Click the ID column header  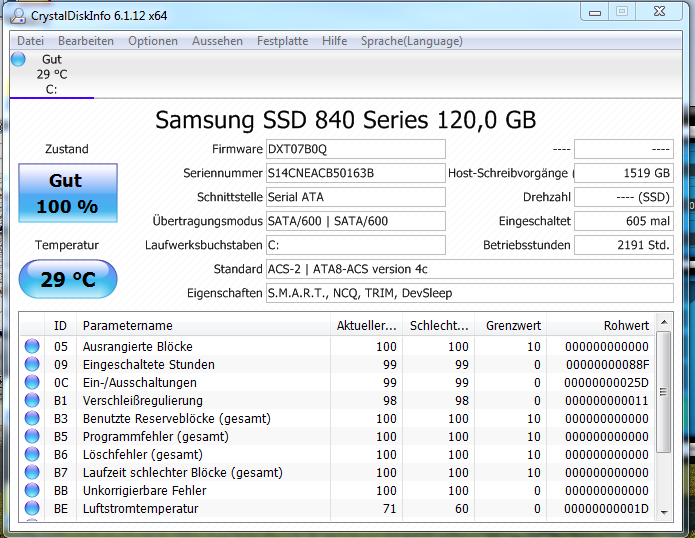60,326
